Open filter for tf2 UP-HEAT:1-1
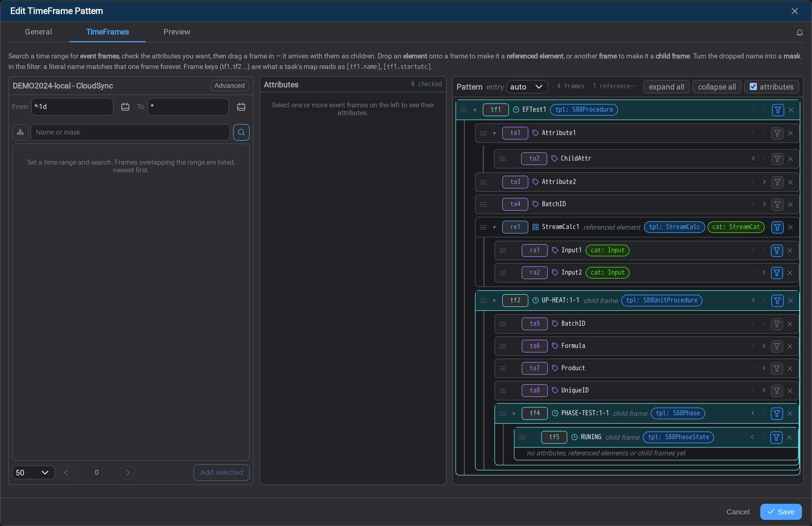 coord(777,301)
